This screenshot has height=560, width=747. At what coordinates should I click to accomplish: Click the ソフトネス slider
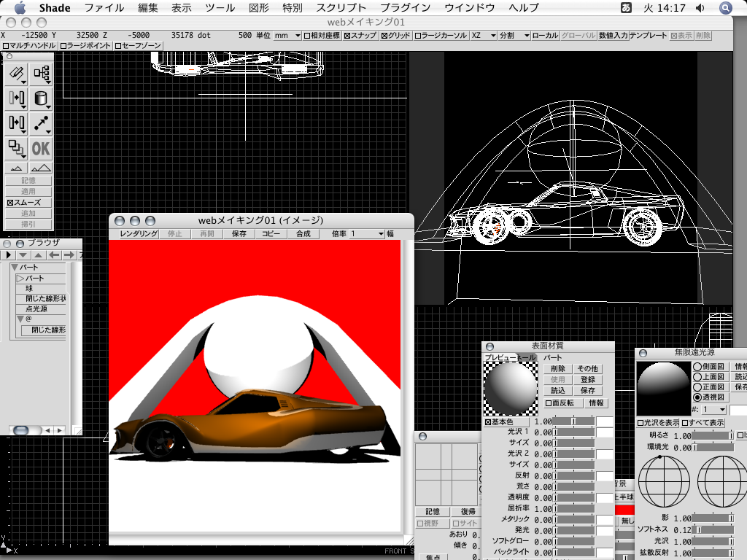(711, 530)
